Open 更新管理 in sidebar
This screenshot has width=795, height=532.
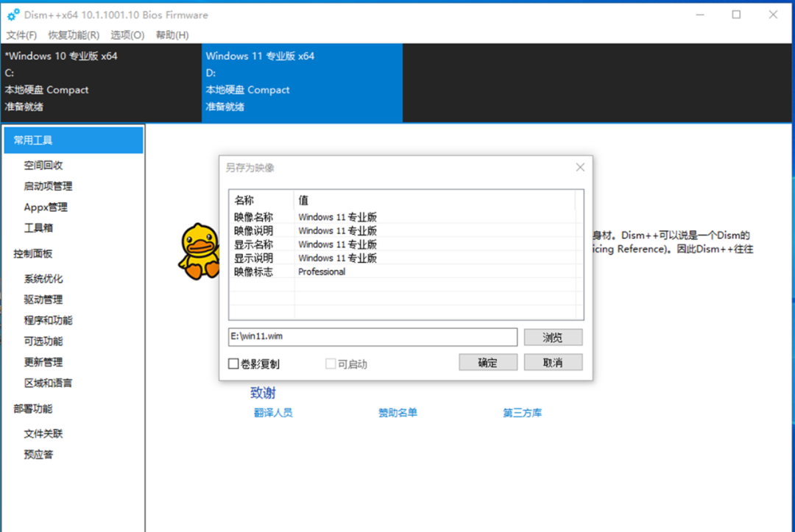[43, 362]
